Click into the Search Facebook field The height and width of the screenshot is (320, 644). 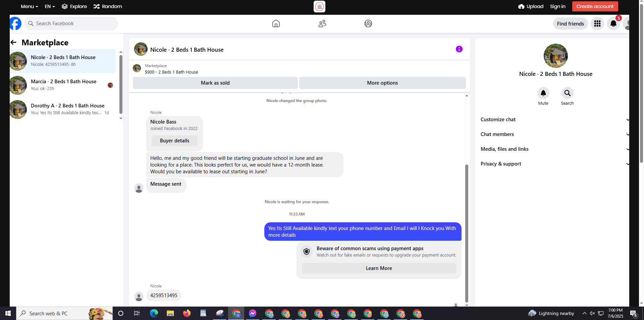[x=71, y=24]
